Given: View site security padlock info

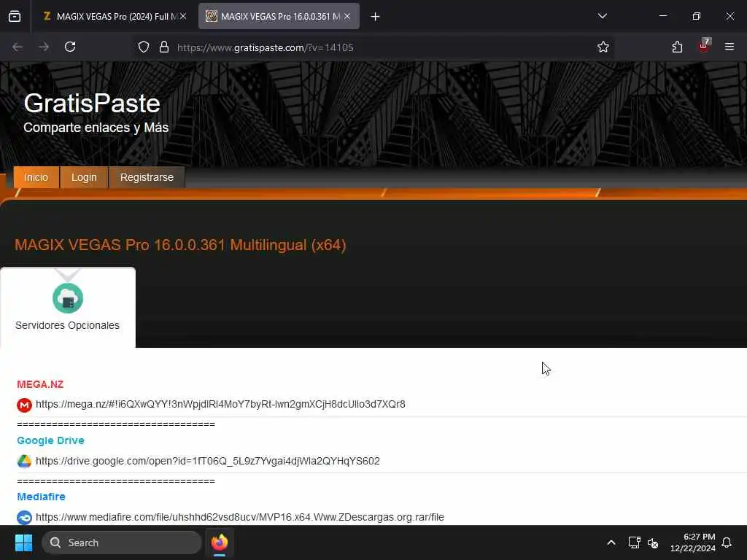Looking at the screenshot, I should pos(164,47).
